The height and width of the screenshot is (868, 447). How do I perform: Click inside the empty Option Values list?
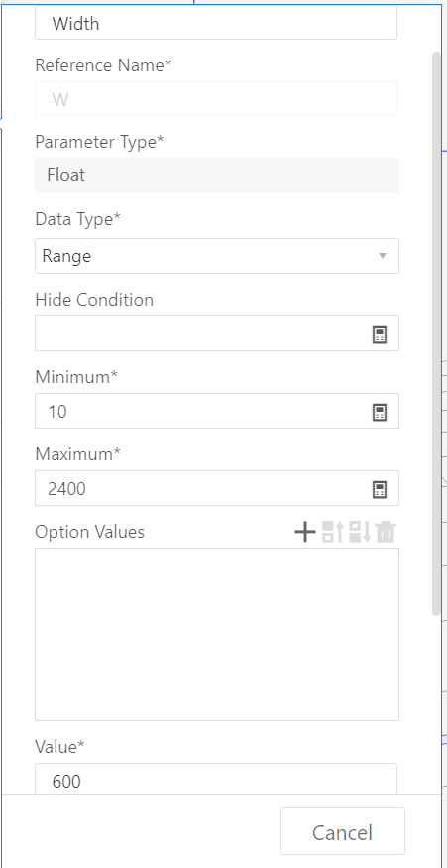pos(217,635)
